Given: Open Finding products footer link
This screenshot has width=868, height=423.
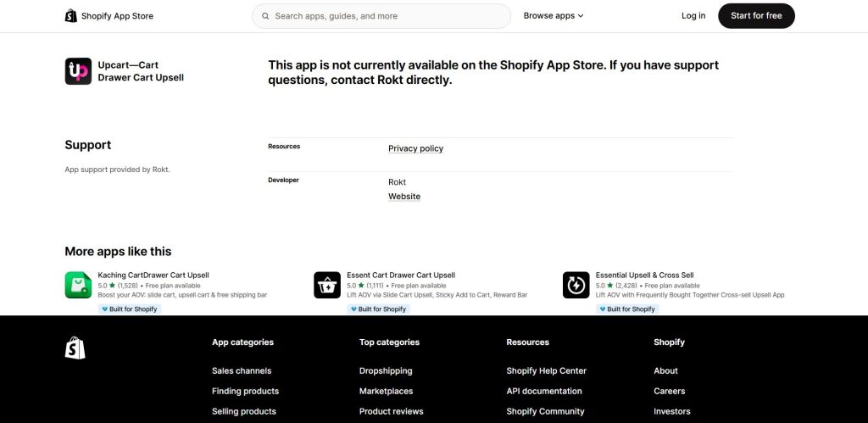Looking at the screenshot, I should 245,391.
